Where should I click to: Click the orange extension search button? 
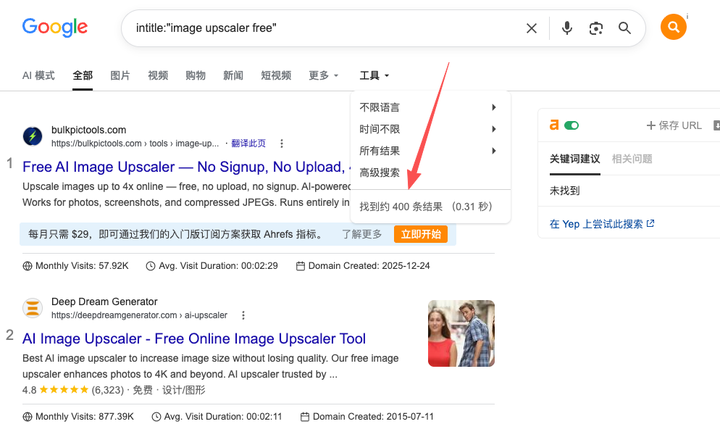(673, 27)
